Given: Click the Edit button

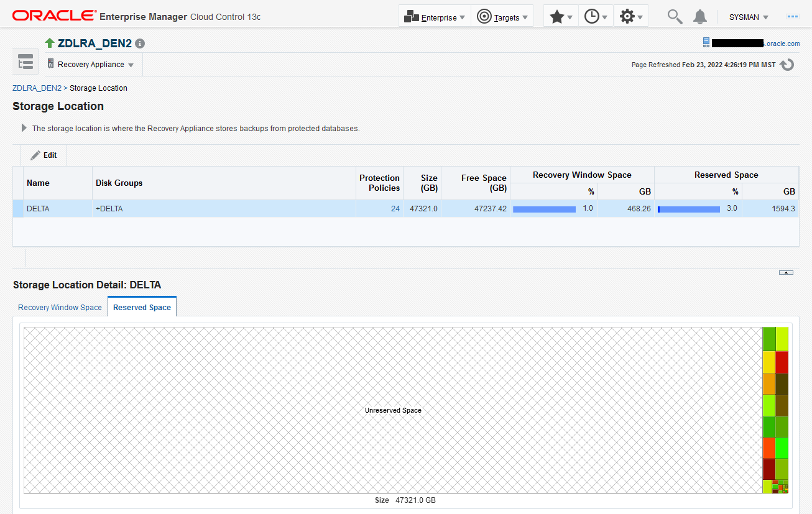Looking at the screenshot, I should [44, 155].
